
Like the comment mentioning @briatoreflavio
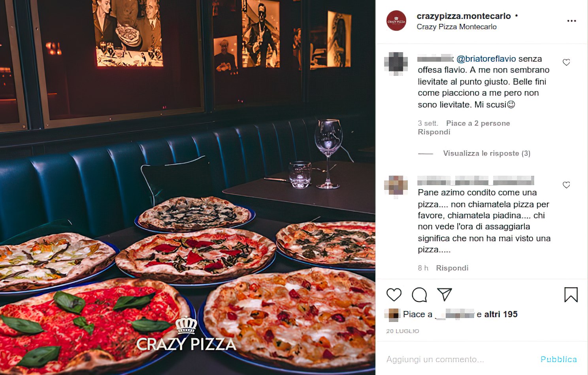pyautogui.click(x=566, y=62)
